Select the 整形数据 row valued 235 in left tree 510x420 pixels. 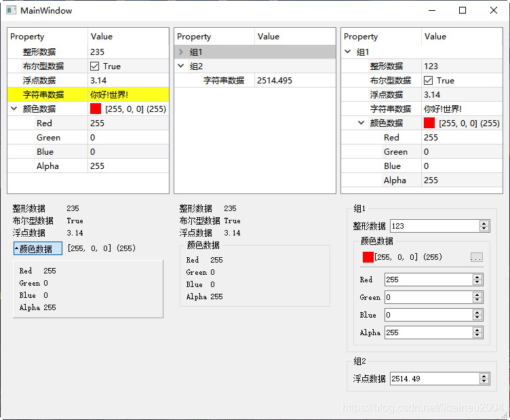88,52
